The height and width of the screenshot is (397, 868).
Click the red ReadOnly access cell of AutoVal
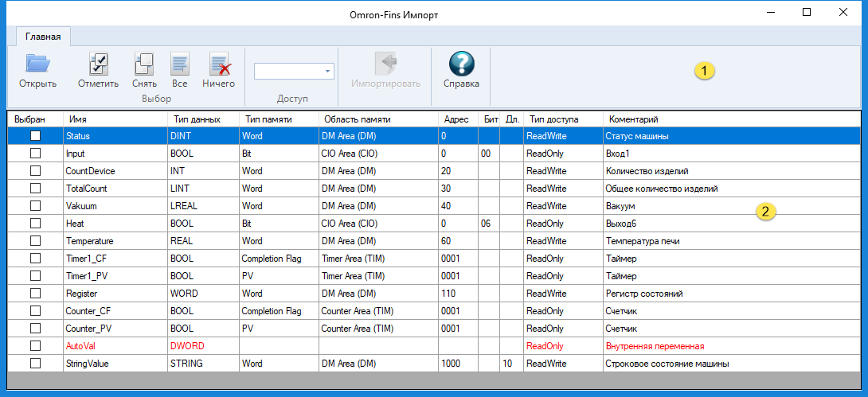564,346
